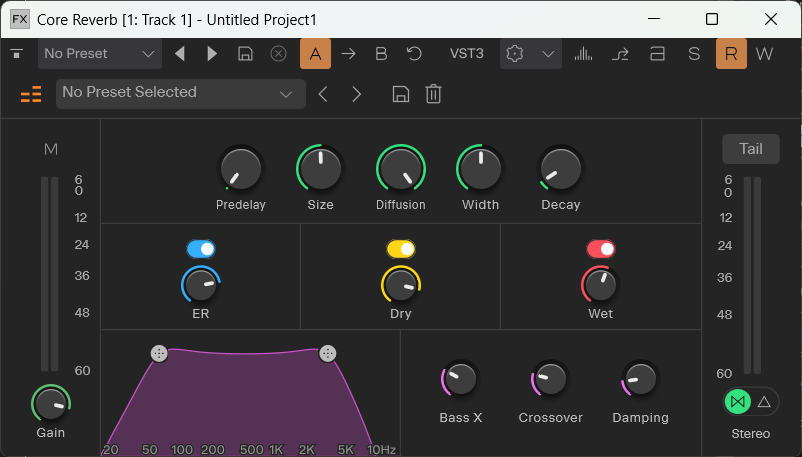Go to next plugin preset chevron
This screenshot has height=457, width=802.
point(357,94)
